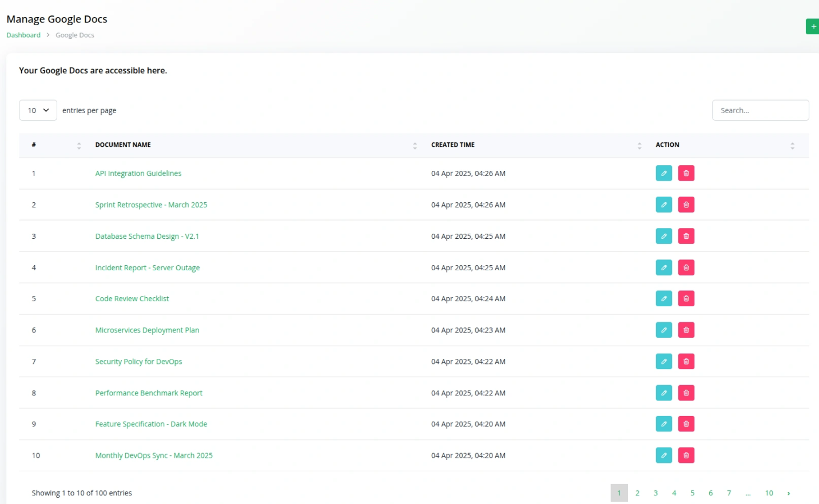Delete Microservices Deployment Plan document

point(686,330)
